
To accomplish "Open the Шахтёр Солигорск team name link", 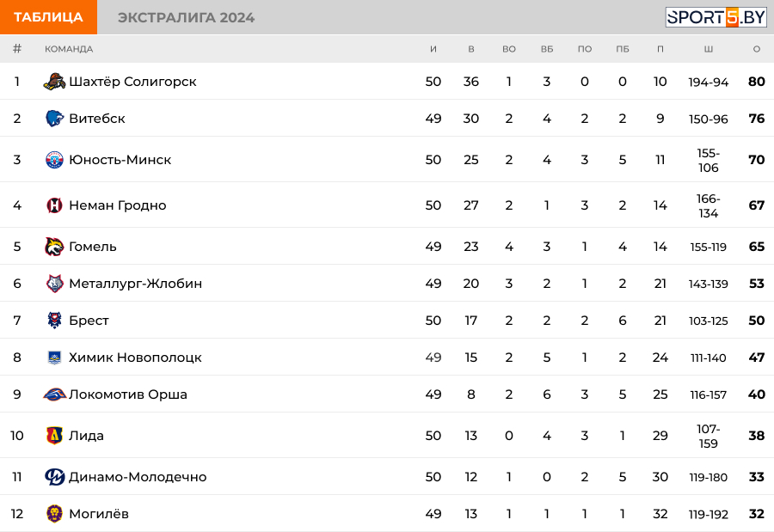I will point(132,82).
